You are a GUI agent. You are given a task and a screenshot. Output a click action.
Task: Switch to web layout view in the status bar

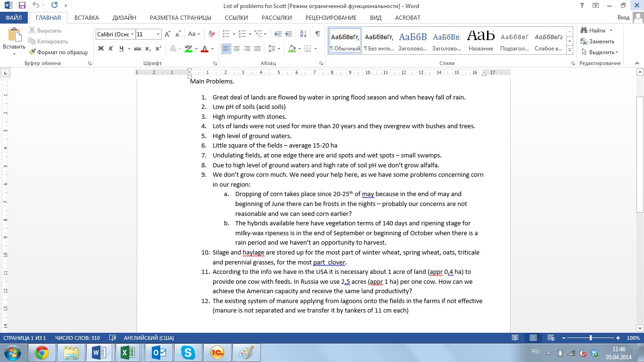(x=551, y=338)
